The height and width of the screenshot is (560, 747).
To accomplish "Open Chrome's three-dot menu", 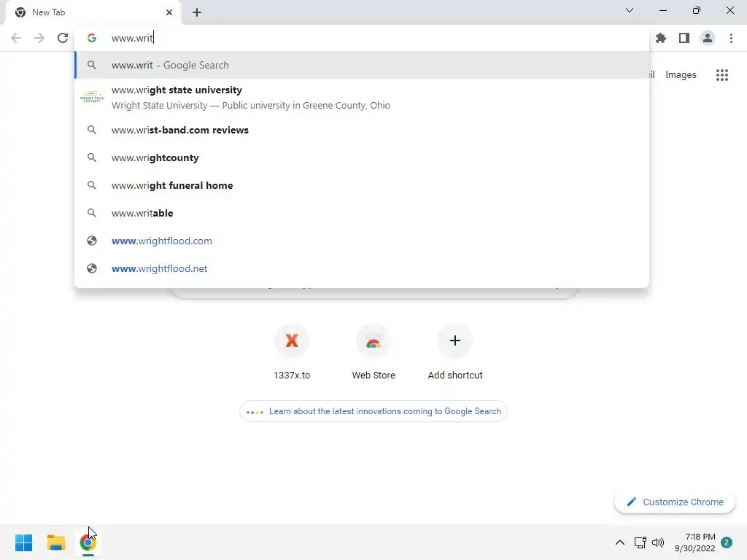I will point(731,38).
